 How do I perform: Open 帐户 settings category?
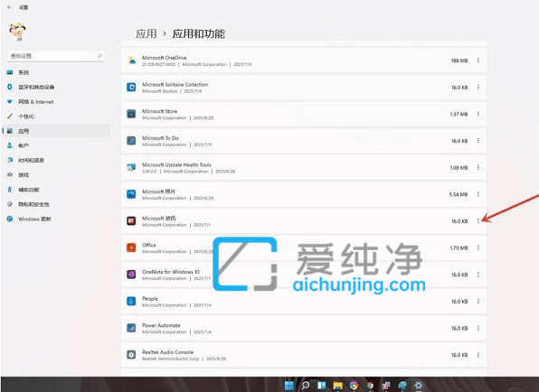[x=56, y=146]
